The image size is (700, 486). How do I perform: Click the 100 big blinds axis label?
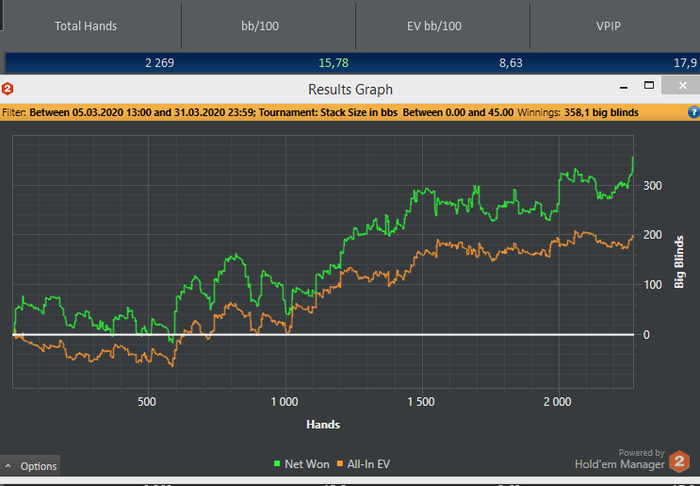(652, 285)
